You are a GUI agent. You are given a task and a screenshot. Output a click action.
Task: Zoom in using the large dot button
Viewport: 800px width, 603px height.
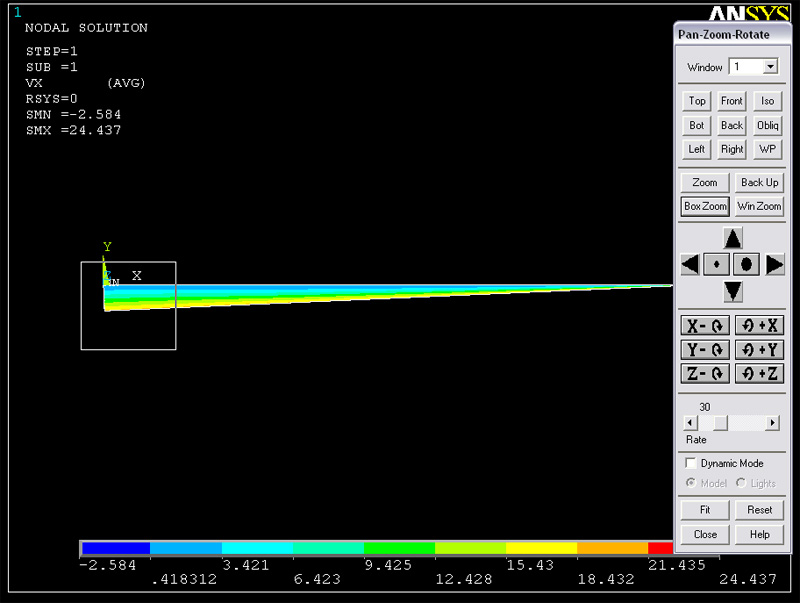746,264
